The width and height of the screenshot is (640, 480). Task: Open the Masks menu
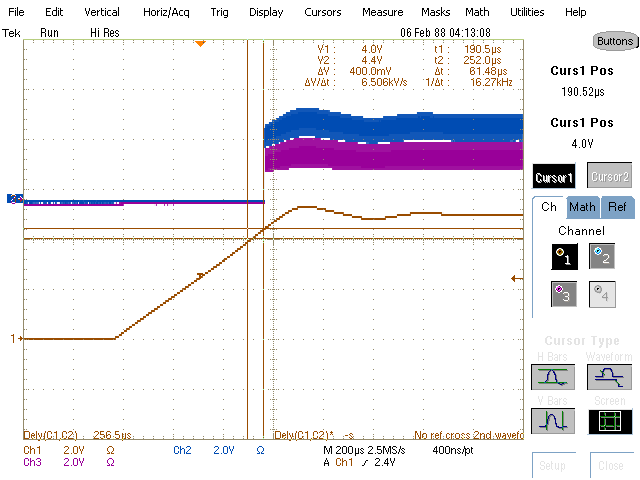(x=436, y=12)
